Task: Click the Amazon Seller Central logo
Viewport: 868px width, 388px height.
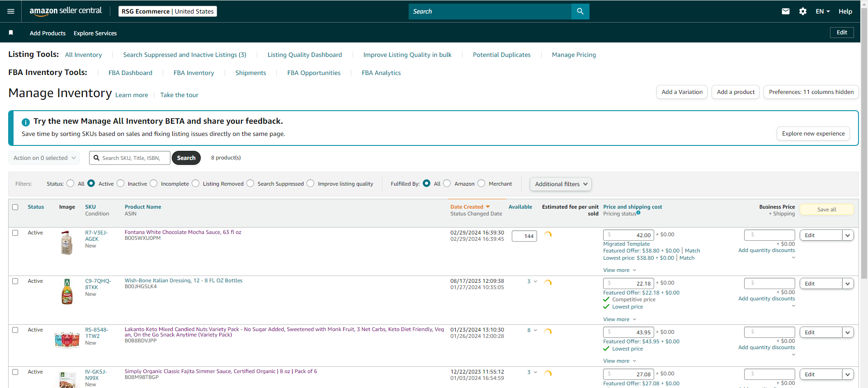Action: (x=66, y=11)
